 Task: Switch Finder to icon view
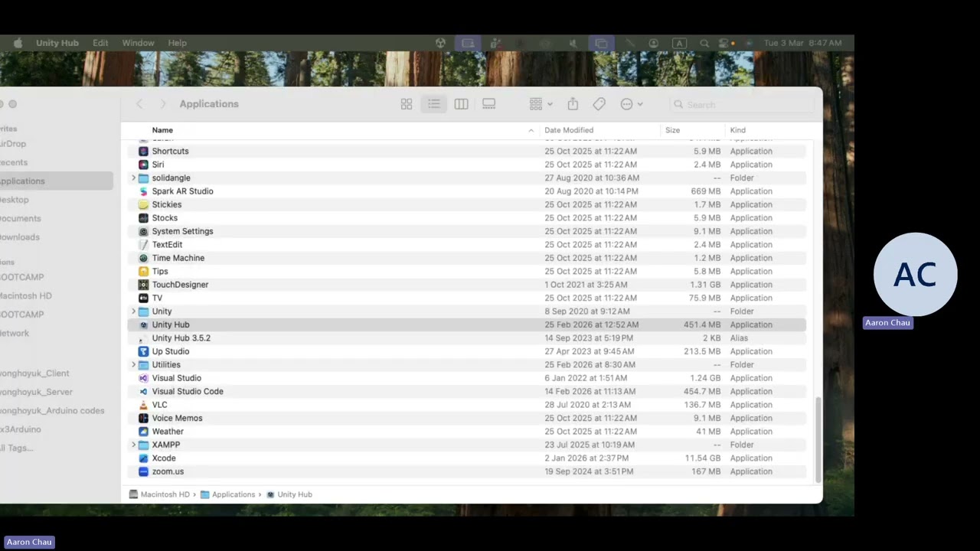407,104
